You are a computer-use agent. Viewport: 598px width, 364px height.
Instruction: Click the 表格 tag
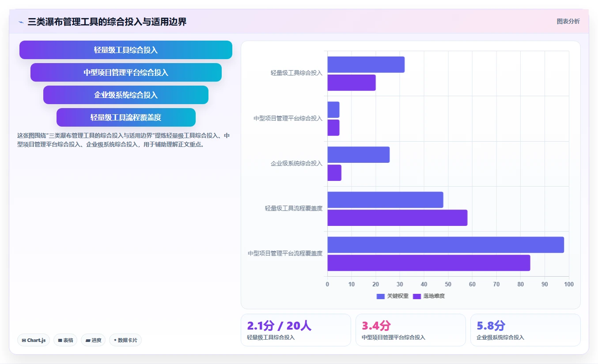point(65,340)
